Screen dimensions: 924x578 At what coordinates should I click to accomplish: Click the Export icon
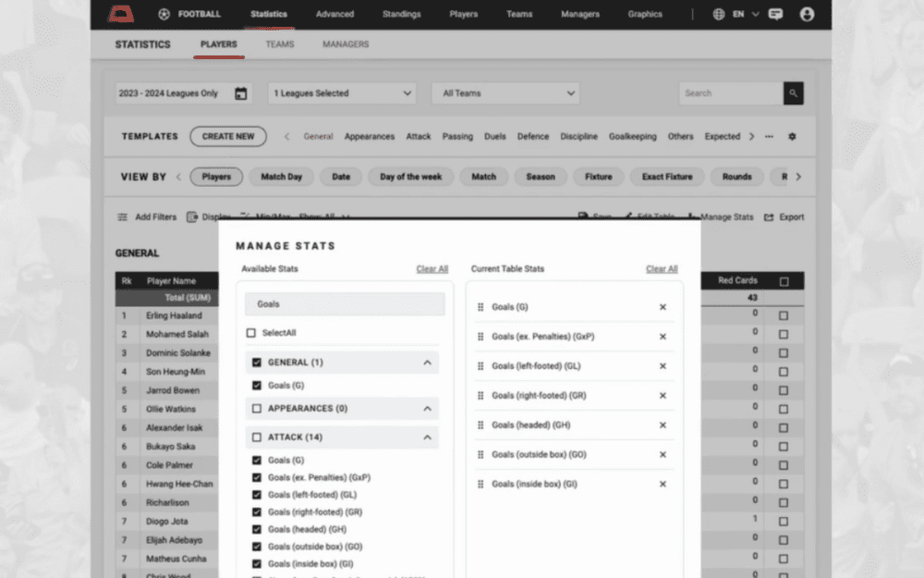point(770,217)
